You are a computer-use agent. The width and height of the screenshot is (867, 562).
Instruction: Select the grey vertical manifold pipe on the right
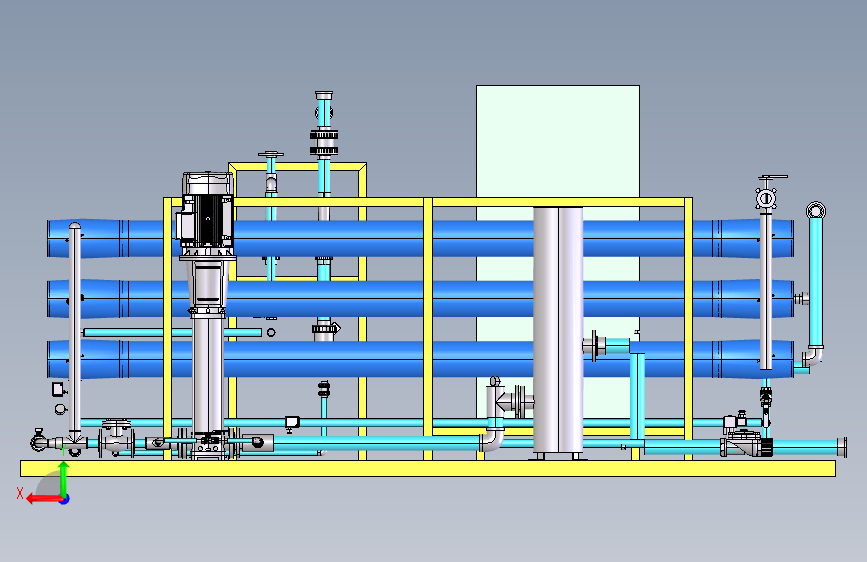point(766,290)
